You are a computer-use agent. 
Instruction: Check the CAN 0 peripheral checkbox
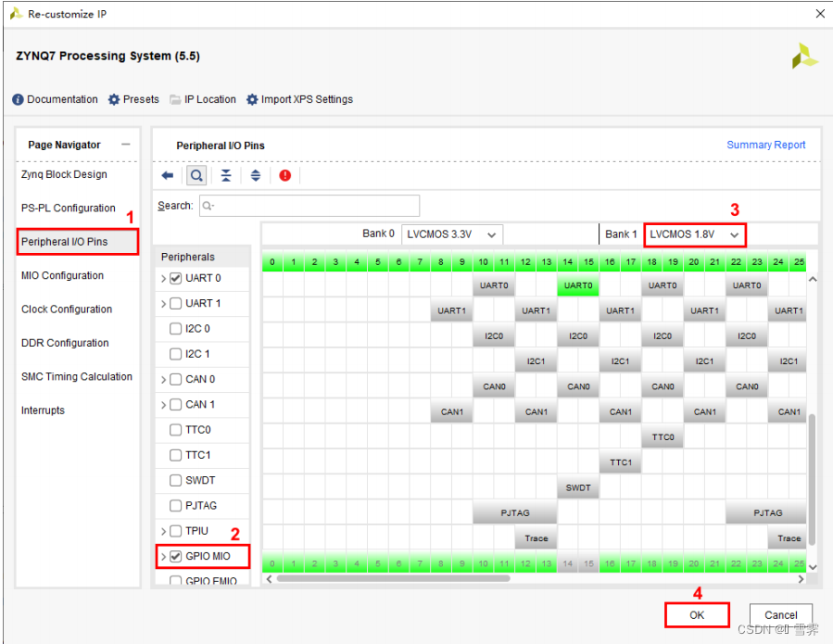tap(176, 379)
